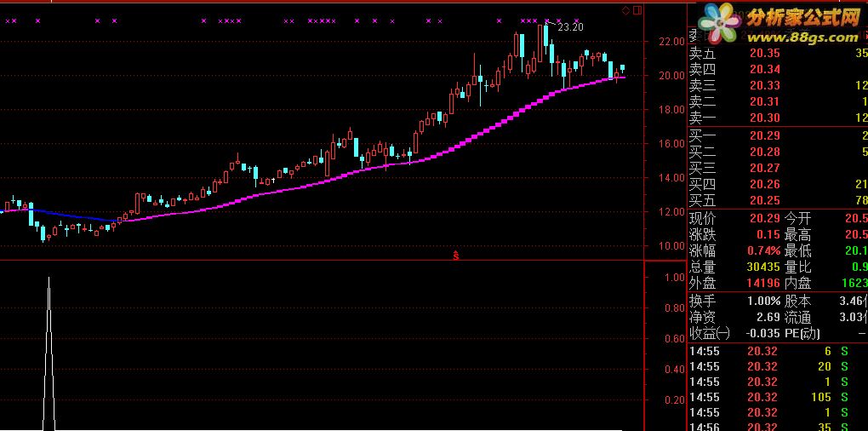The height and width of the screenshot is (431, 868).
Task: Select the 买一 price 20.29
Action: 764,135
